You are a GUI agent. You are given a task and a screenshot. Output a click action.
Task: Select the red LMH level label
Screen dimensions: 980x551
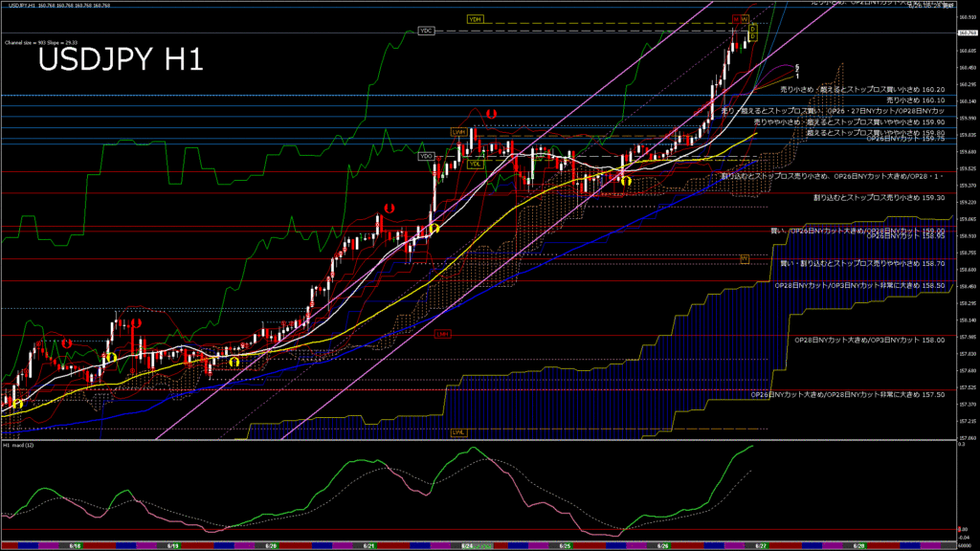coord(442,335)
